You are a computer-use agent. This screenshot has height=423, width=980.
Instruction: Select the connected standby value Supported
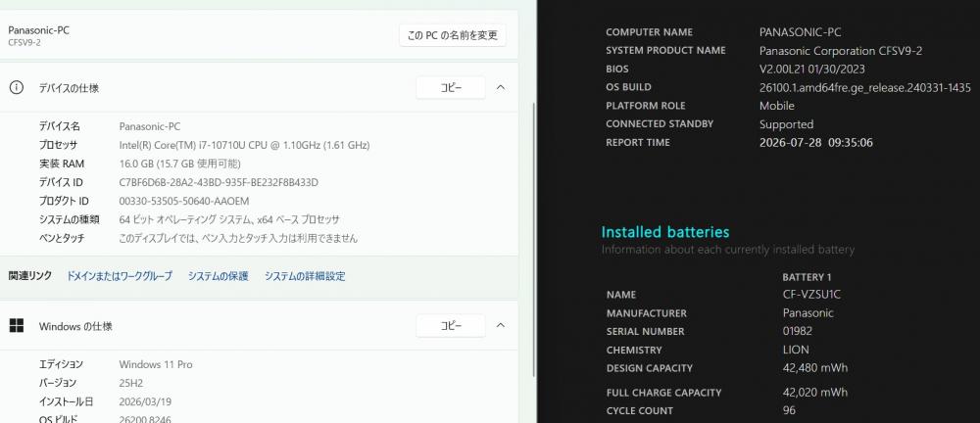coord(786,124)
